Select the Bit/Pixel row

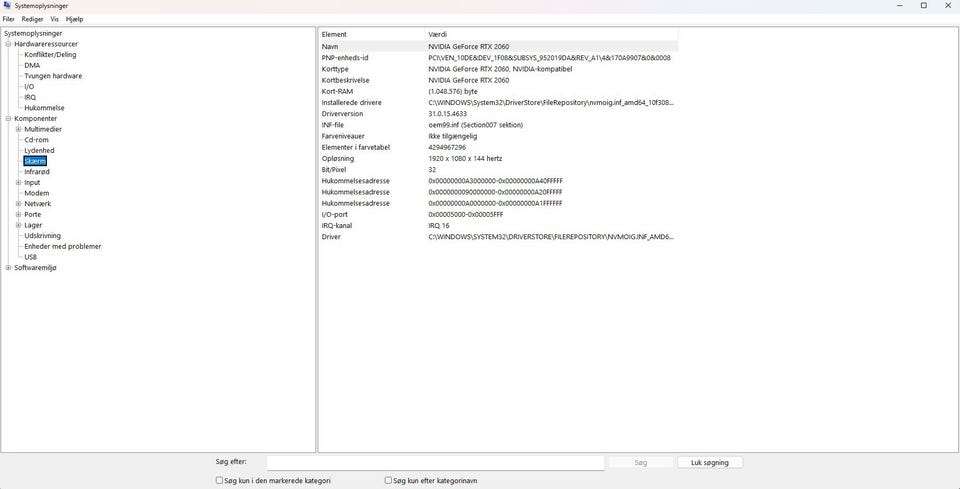(498, 170)
